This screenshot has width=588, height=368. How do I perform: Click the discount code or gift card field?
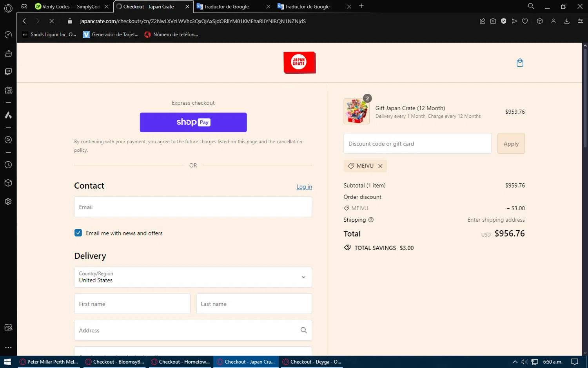click(x=417, y=144)
